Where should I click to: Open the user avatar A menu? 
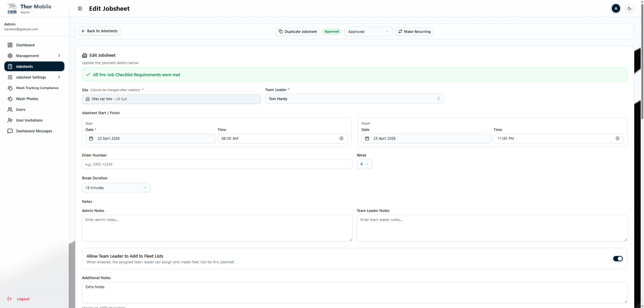click(x=616, y=9)
